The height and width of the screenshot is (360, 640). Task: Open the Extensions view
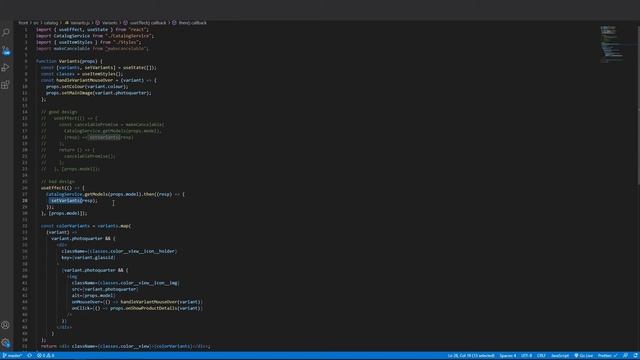pos(6,85)
